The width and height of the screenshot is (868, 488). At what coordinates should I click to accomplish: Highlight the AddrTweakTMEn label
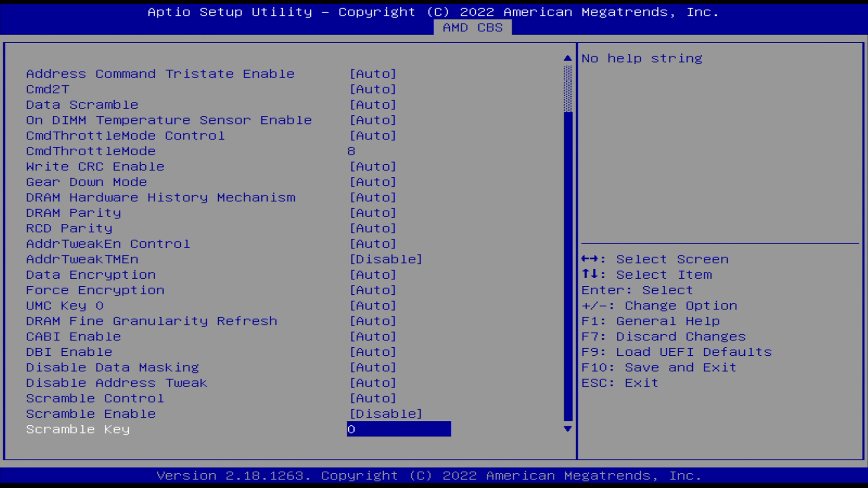[82, 259]
